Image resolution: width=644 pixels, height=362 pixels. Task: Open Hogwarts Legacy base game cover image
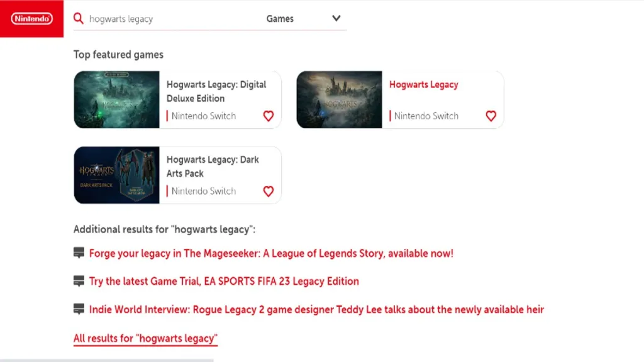click(339, 100)
